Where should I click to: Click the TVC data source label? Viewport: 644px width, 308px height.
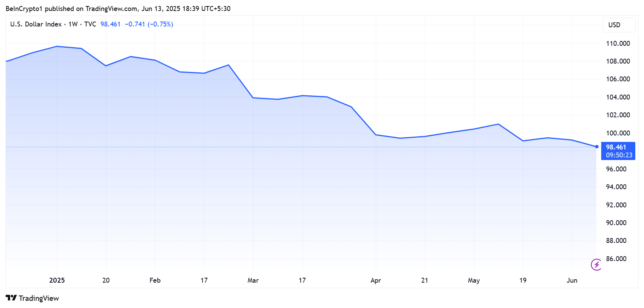point(90,24)
